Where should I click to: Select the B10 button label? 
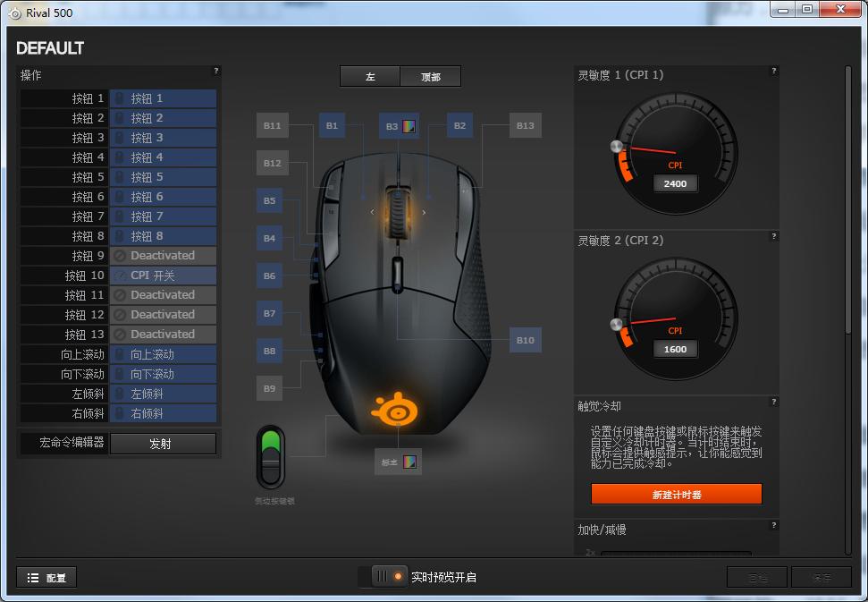point(525,340)
